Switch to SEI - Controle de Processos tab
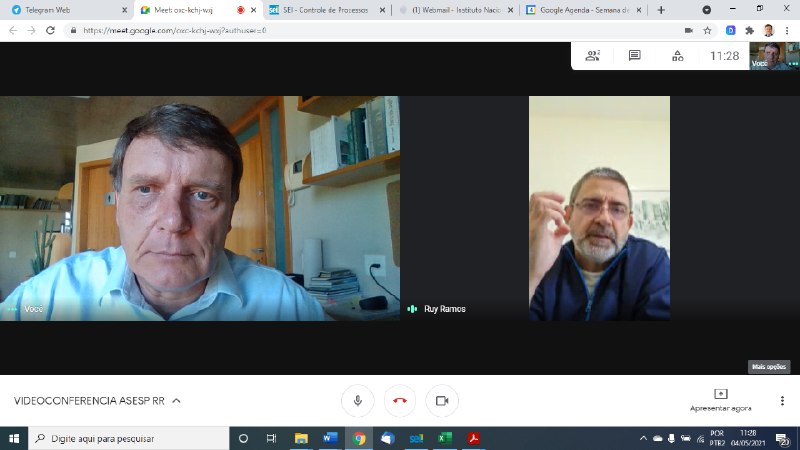The image size is (800, 450). pyautogui.click(x=327, y=10)
